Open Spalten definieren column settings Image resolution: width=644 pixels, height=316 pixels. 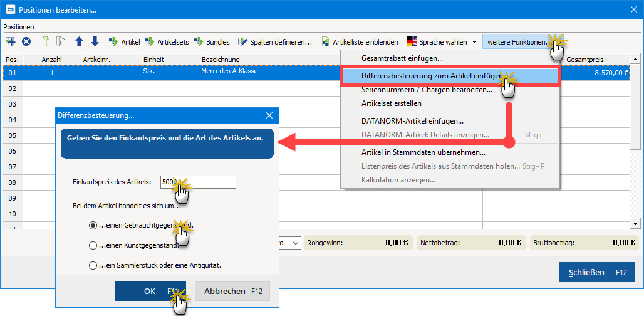274,42
